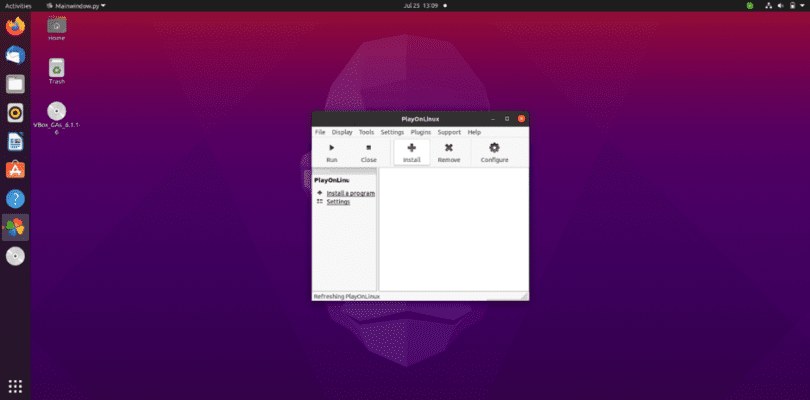Open the VBox_GAs disc desktop icon

(57, 118)
